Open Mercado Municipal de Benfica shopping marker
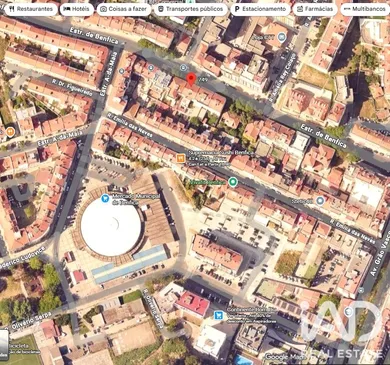The width and height of the screenshot is (390, 365). click(x=105, y=199)
